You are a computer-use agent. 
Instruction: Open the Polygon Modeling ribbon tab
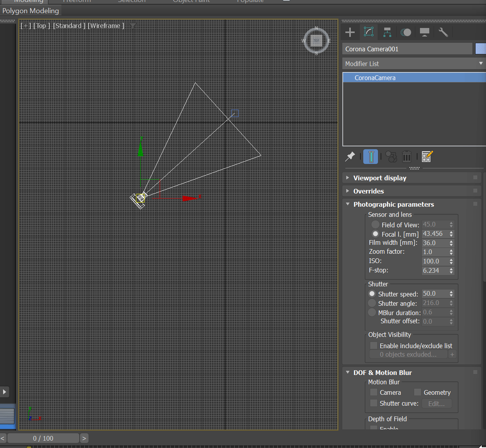click(x=31, y=11)
